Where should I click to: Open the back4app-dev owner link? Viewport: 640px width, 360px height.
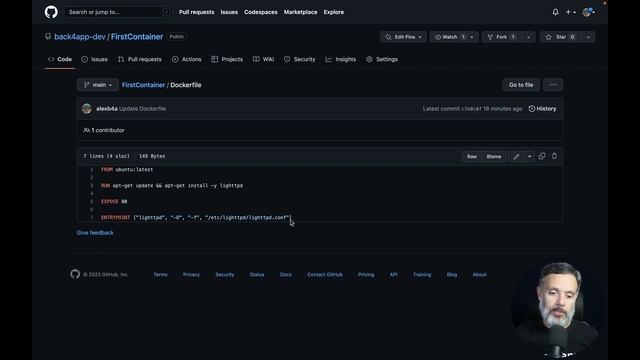[80, 37]
